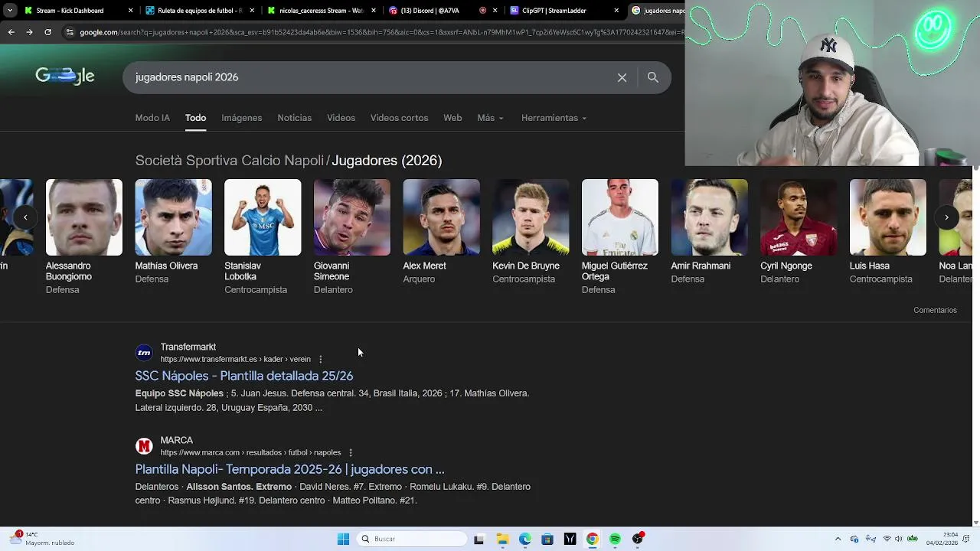Click the Comentarios feedback link
This screenshot has height=551, width=980.
[x=935, y=310]
